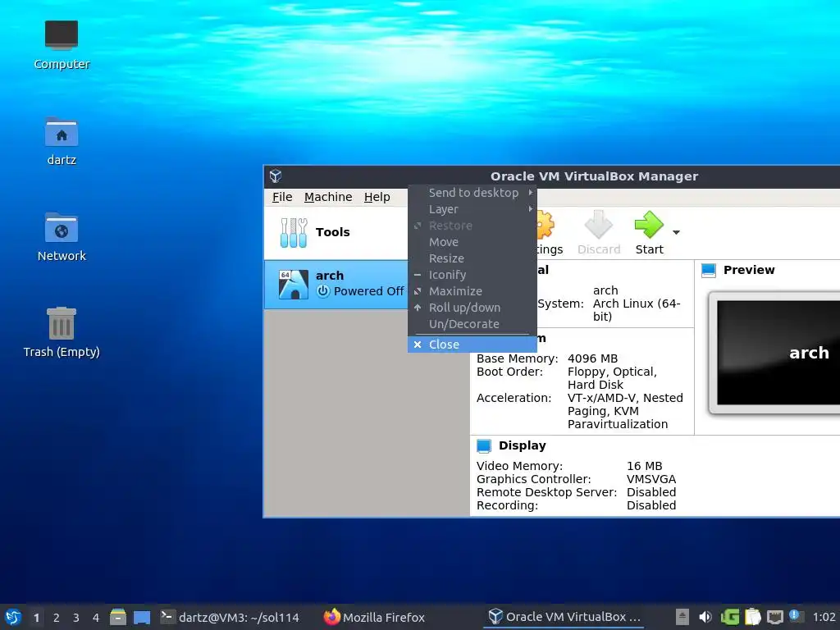This screenshot has width=840, height=630.
Task: Switch to workspace 1
Action: pyautogui.click(x=36, y=618)
